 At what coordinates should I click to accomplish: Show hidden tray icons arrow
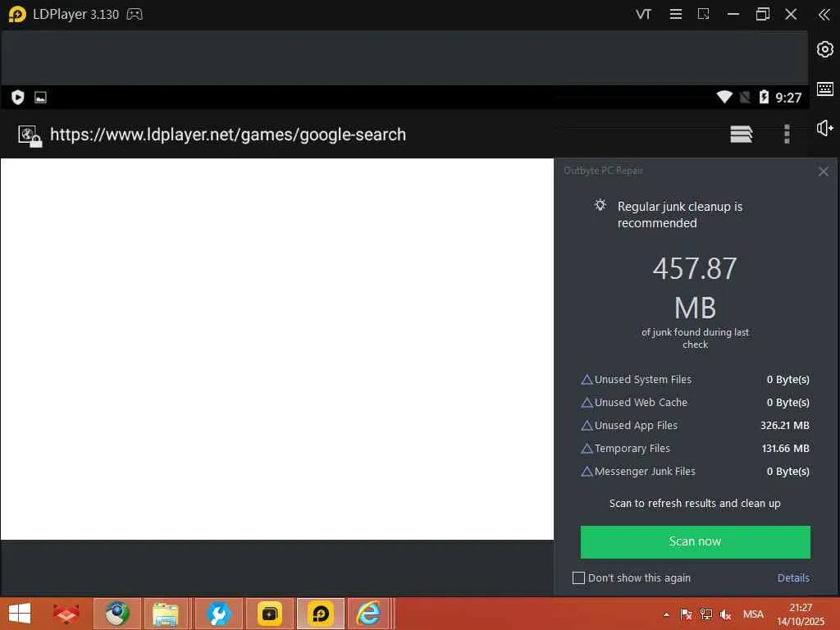tap(666, 615)
